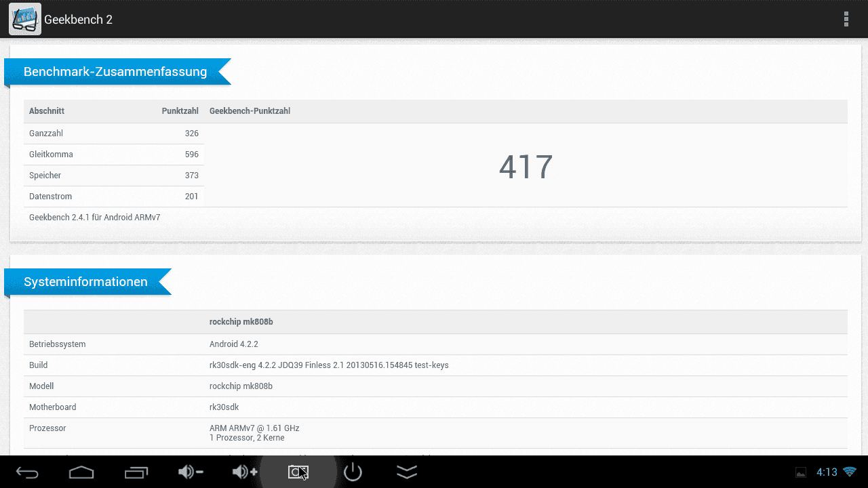Tap the overall score 417
Screen dimensions: 868x488
click(x=526, y=167)
